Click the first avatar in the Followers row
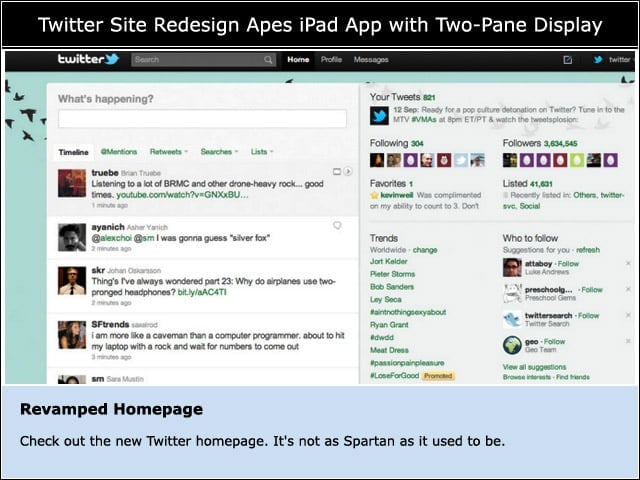The height and width of the screenshot is (480, 640). point(510,160)
